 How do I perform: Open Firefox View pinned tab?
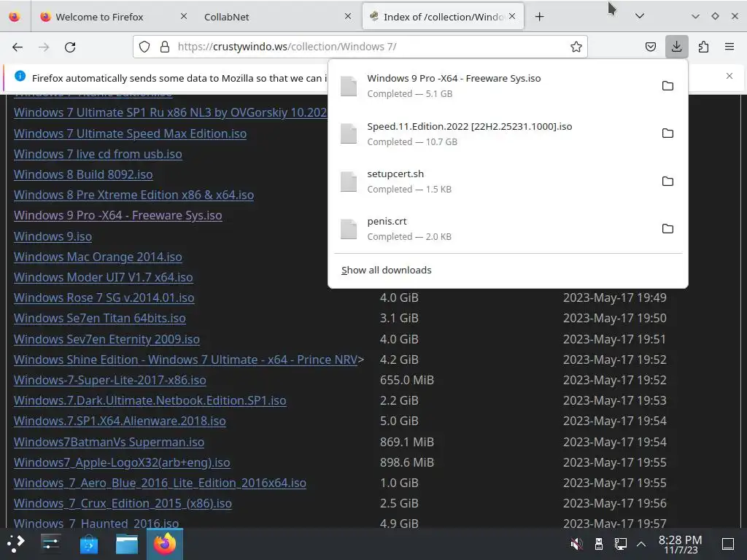(x=15, y=17)
